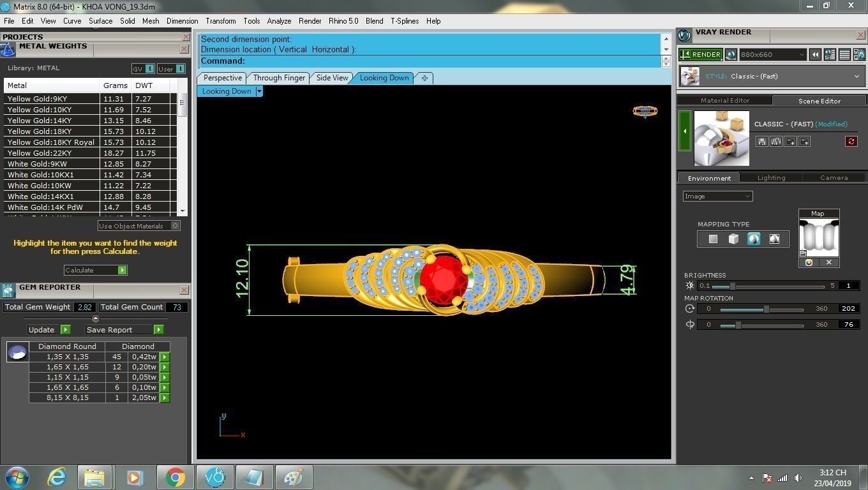The height and width of the screenshot is (490, 868).
Task: Click the red refresh scene icon
Action: pyautogui.click(x=851, y=142)
